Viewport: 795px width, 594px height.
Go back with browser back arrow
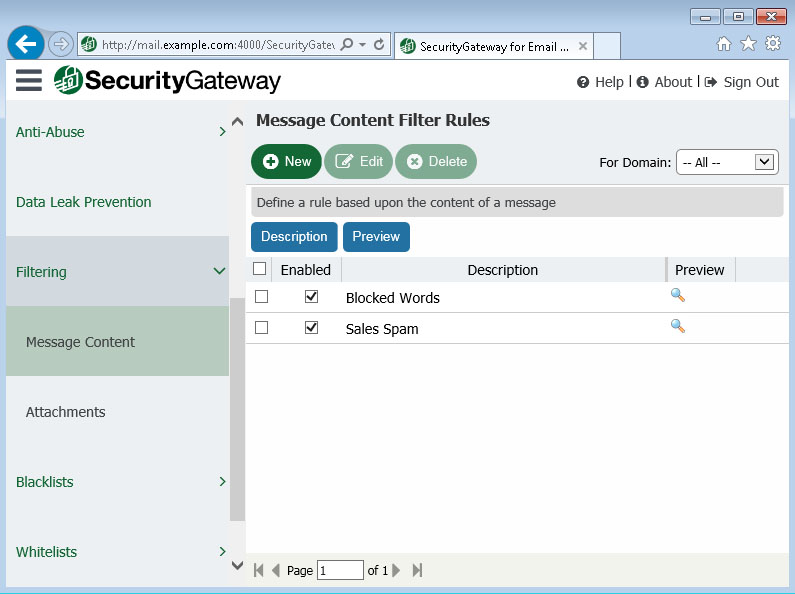pyautogui.click(x=26, y=45)
